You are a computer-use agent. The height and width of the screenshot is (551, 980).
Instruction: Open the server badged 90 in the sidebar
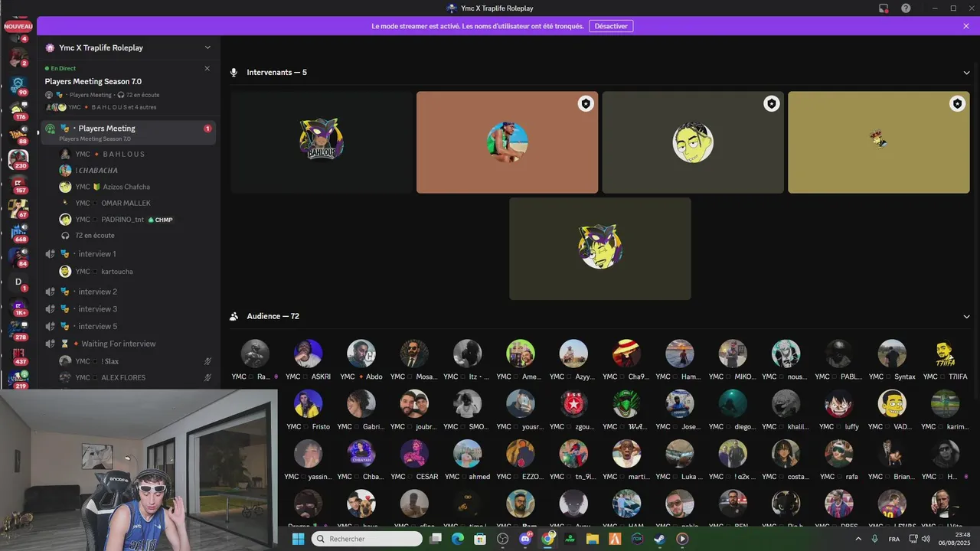tap(18, 84)
